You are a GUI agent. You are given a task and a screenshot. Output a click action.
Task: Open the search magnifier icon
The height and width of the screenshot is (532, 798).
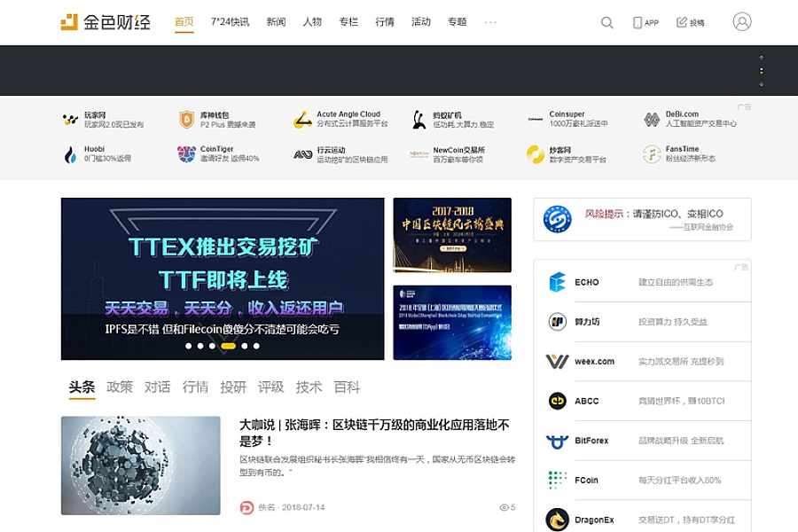[x=606, y=22]
